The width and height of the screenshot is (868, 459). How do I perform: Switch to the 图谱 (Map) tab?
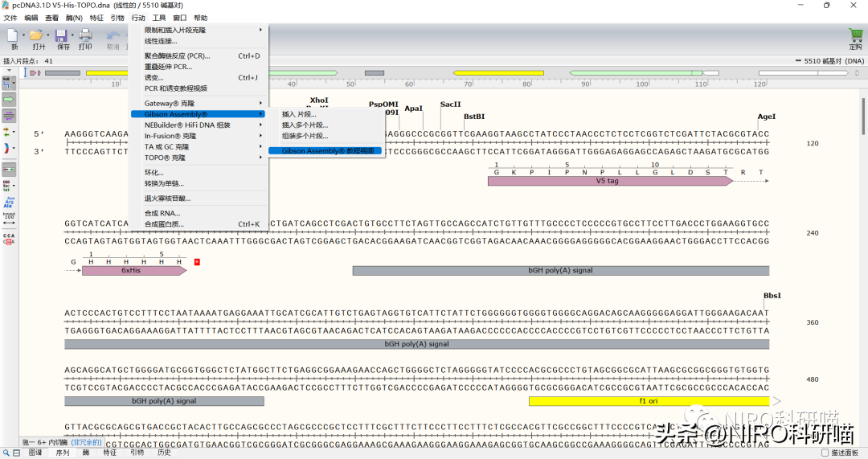(35, 453)
